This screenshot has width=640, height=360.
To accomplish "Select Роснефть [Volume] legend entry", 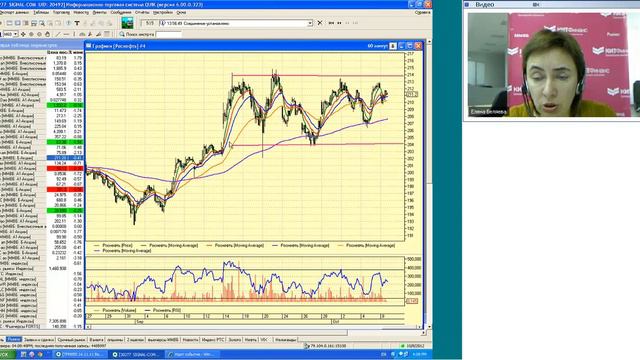I will pos(116,311).
